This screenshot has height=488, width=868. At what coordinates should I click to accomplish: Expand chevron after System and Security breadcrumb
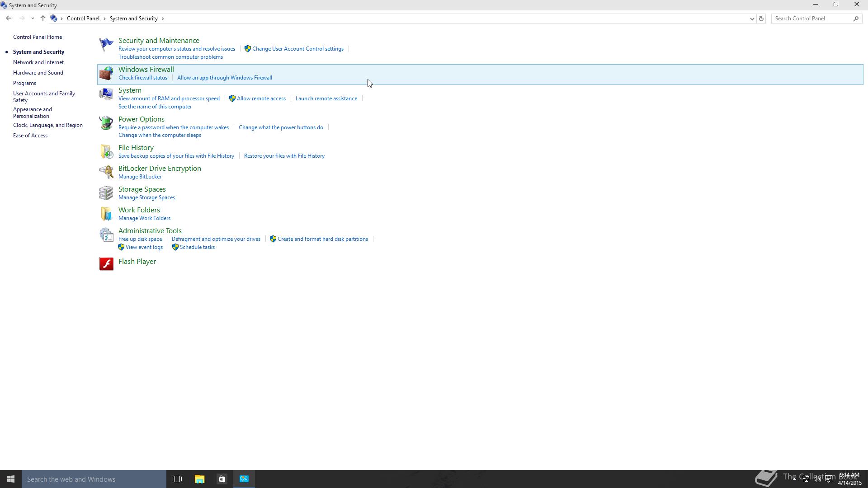tap(163, 19)
